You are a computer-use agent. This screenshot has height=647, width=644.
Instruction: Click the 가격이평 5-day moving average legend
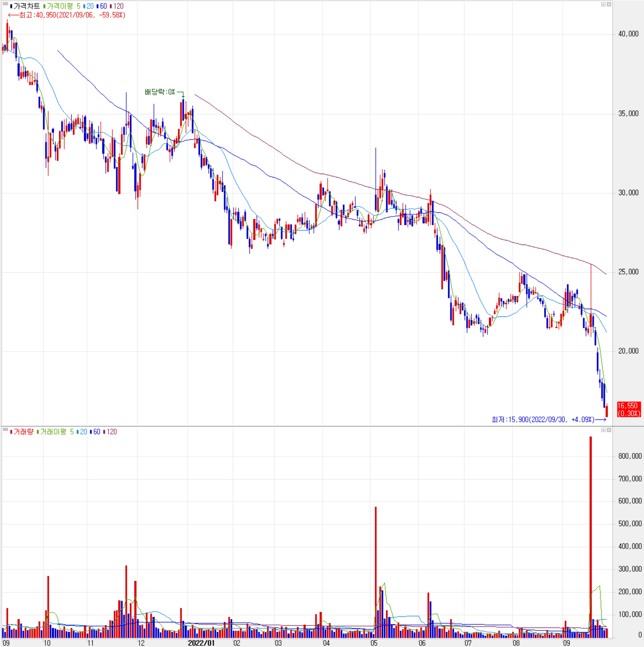[x=62, y=6]
